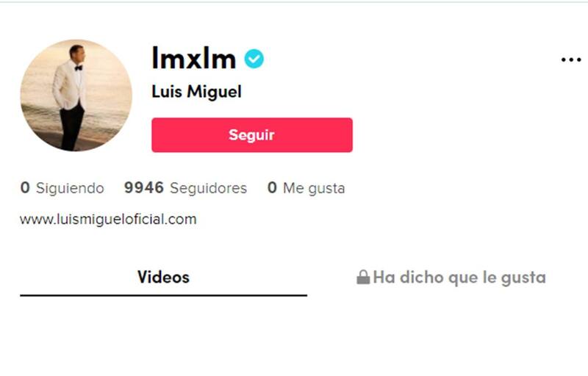
Task: Click the blue verified checkmark badge
Action: pyautogui.click(x=254, y=59)
